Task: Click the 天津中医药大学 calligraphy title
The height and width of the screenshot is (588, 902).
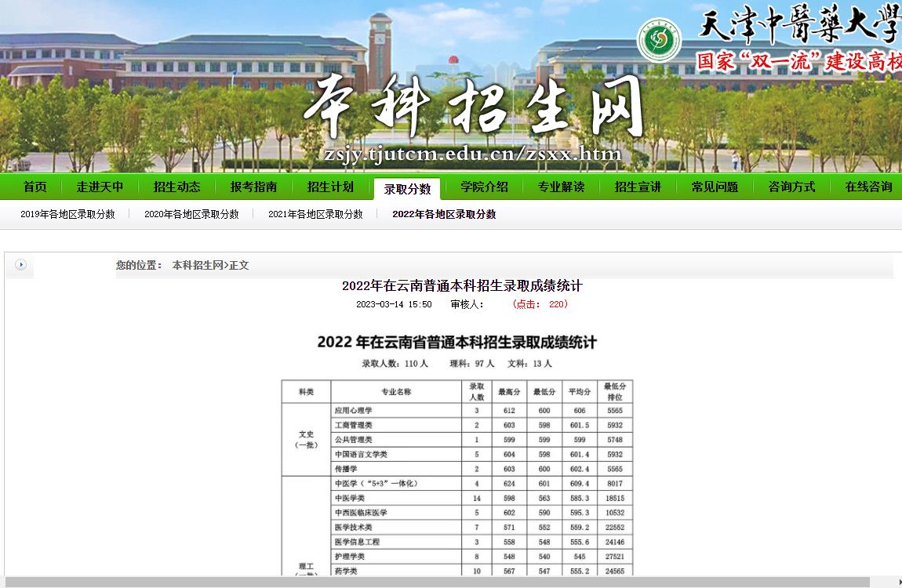Action: tap(799, 24)
